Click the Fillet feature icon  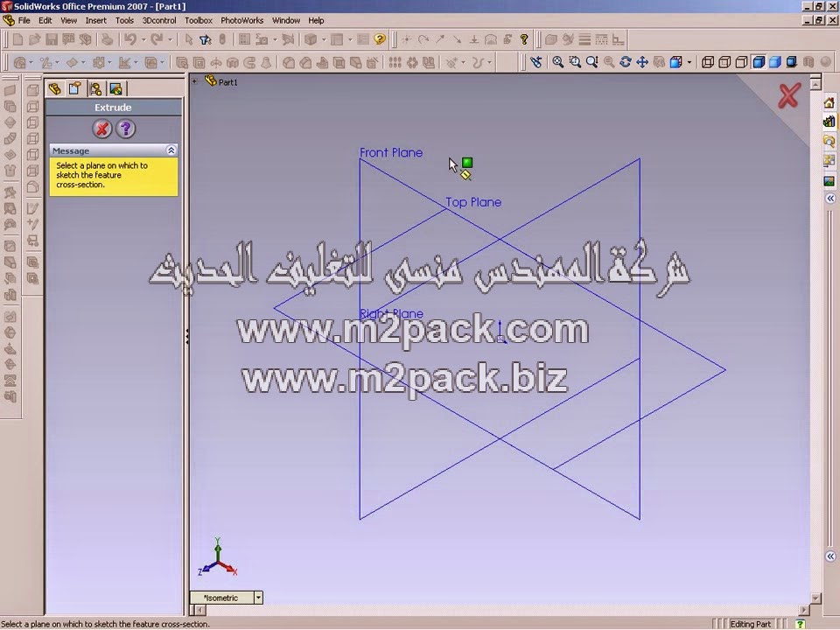288,63
